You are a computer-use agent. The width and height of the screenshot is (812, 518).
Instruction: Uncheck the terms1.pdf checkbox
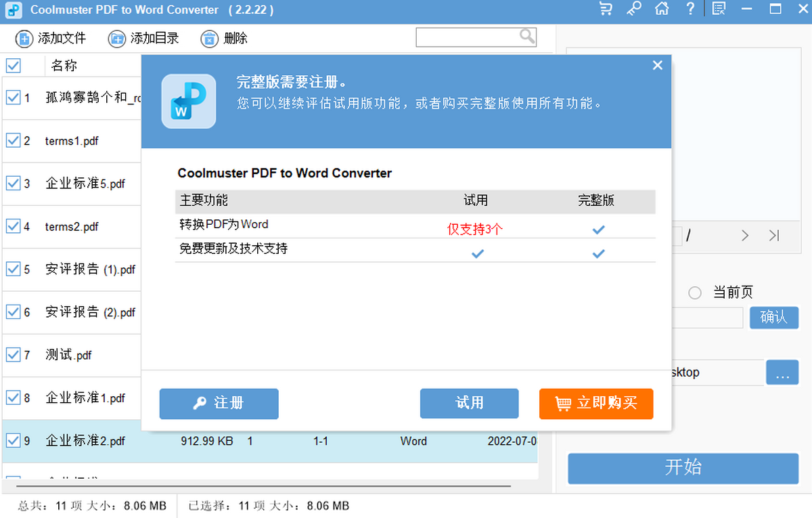coord(13,140)
